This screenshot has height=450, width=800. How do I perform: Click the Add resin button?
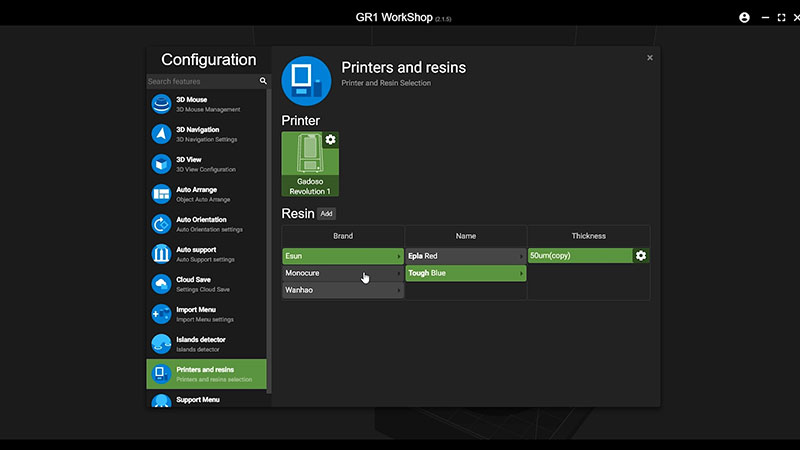click(x=327, y=214)
